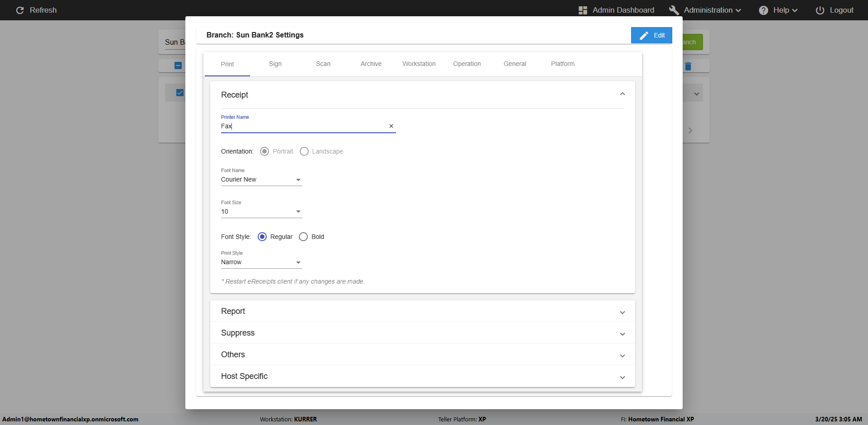
Task: Click the Logout power icon
Action: [820, 10]
